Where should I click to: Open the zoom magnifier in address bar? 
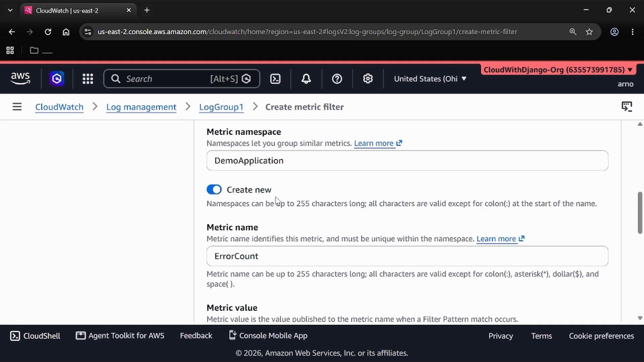pyautogui.click(x=573, y=32)
